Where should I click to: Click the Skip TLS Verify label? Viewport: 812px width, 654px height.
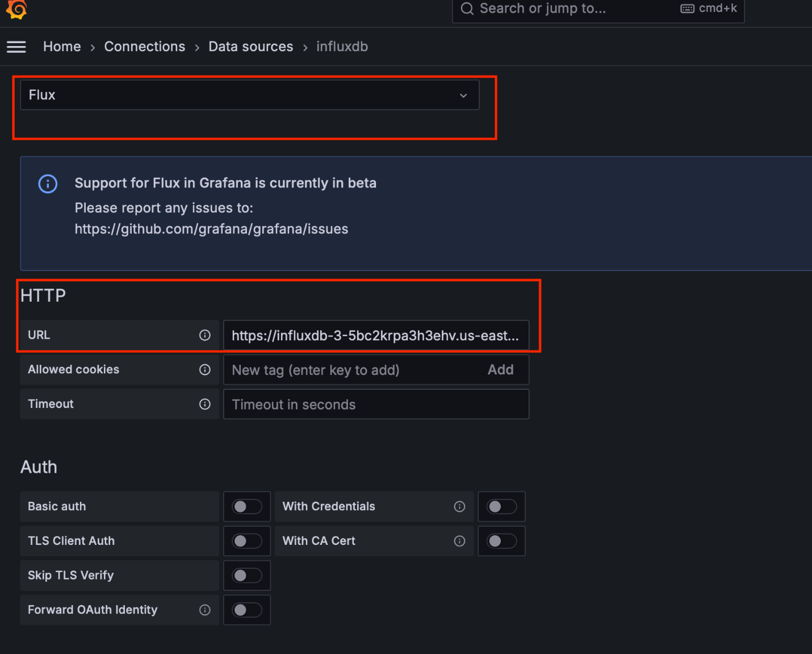(x=71, y=576)
